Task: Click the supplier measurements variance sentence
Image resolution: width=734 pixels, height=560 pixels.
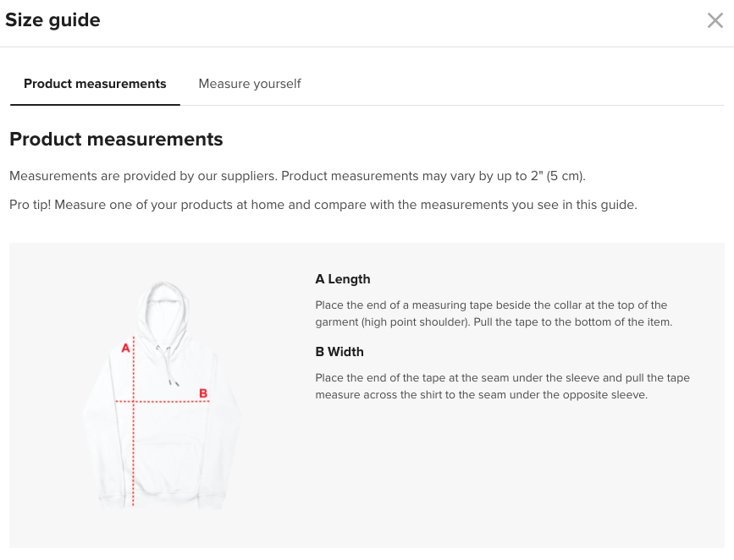Action: pos(297,176)
